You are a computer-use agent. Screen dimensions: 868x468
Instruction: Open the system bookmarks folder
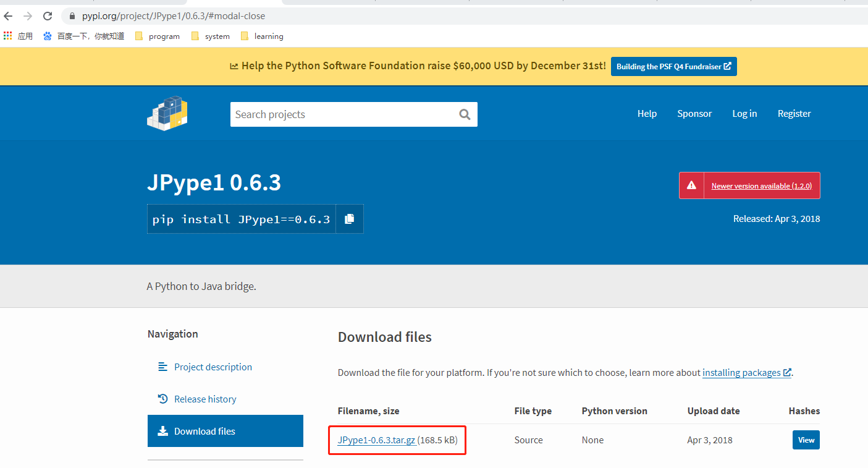pos(211,36)
